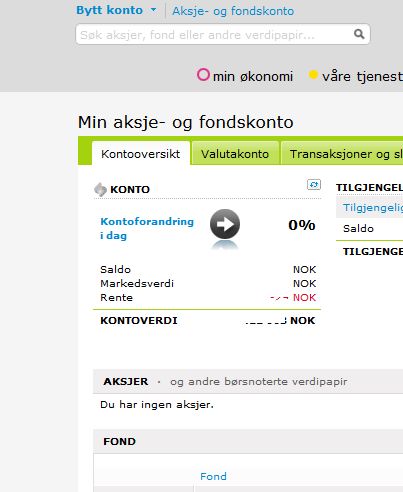Click the magnifying glass search icon
Image resolution: width=403 pixels, height=492 pixels.
pos(359,34)
